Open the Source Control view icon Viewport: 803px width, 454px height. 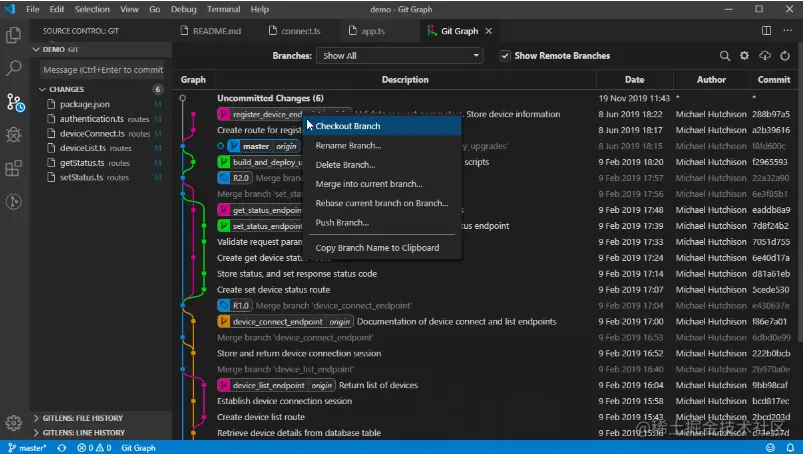point(15,102)
